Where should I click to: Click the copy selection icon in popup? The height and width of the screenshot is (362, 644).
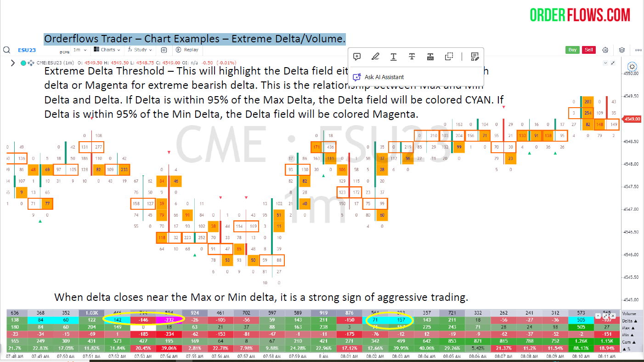(x=449, y=57)
